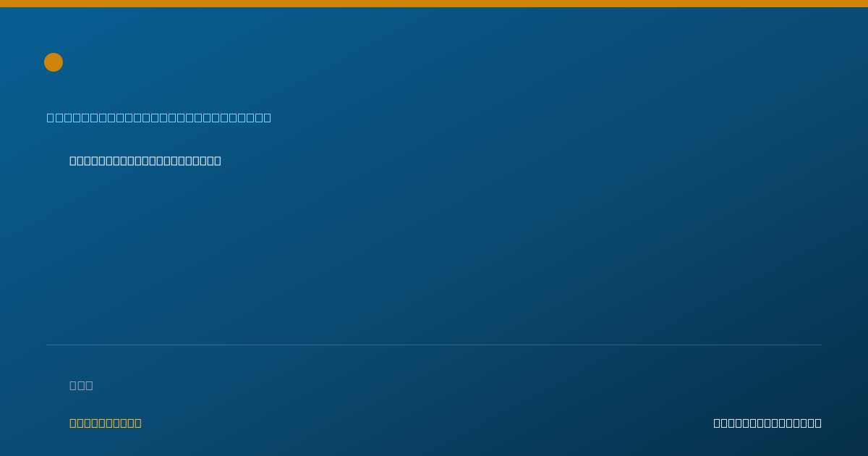Click the center of the light-blue headline
This screenshot has width=868, height=456.
coord(159,117)
